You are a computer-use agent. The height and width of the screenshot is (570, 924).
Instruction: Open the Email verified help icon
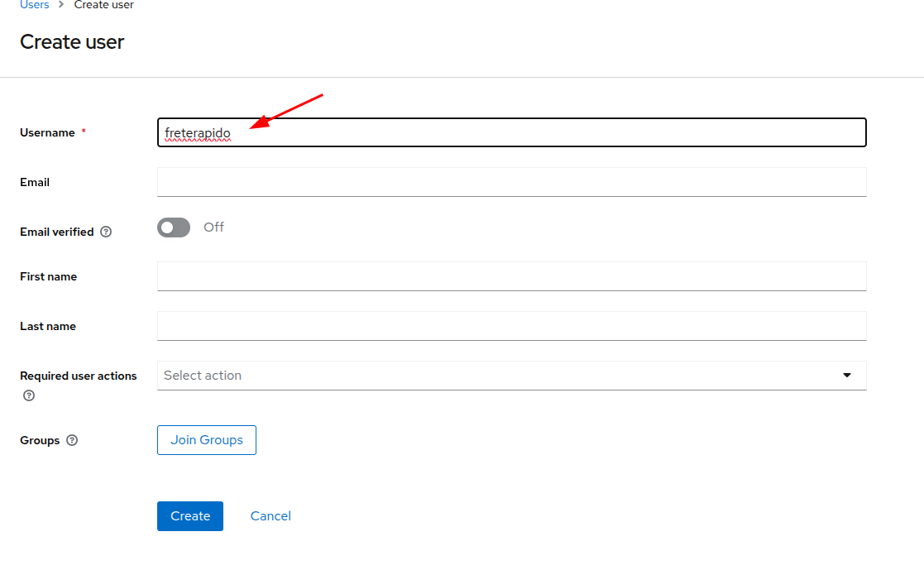(x=106, y=232)
